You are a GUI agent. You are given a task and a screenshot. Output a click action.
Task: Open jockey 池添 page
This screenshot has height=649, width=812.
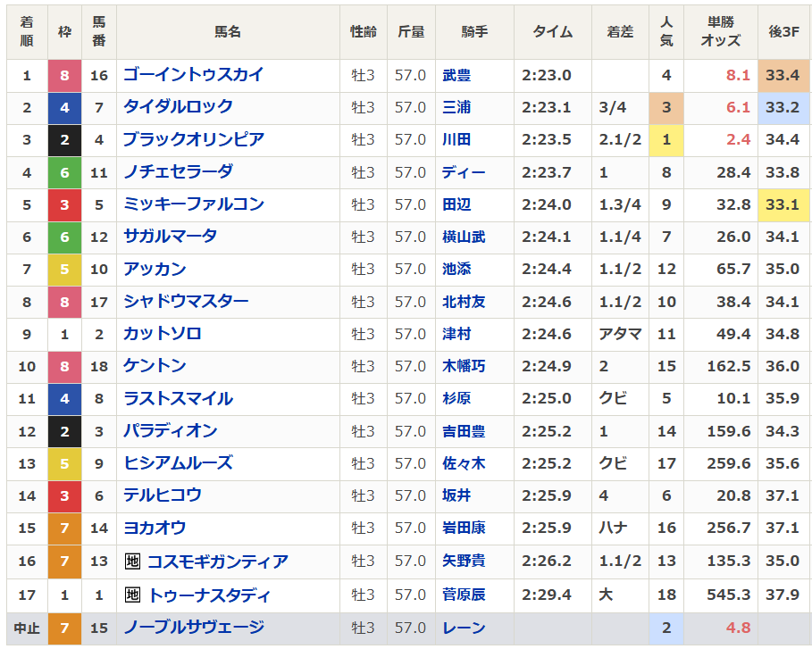click(x=456, y=269)
